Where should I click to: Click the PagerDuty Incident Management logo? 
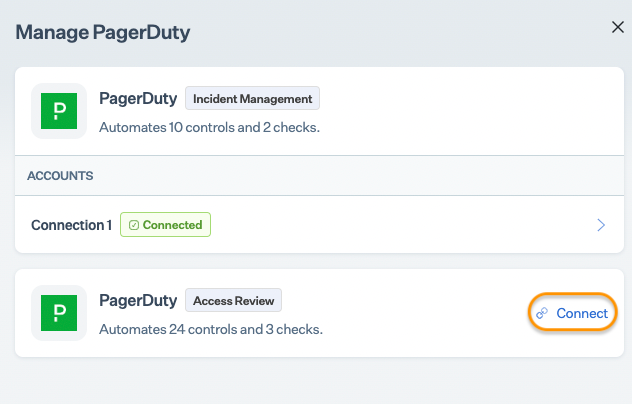point(59,111)
